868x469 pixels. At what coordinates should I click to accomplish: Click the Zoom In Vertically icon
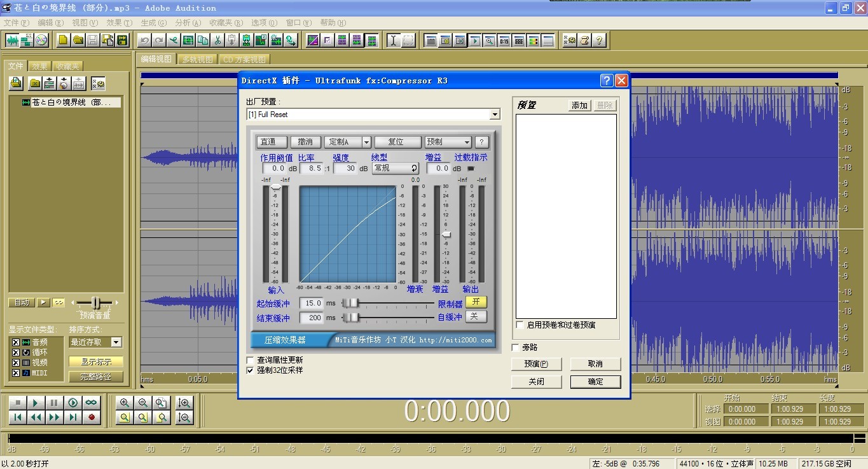coord(184,403)
